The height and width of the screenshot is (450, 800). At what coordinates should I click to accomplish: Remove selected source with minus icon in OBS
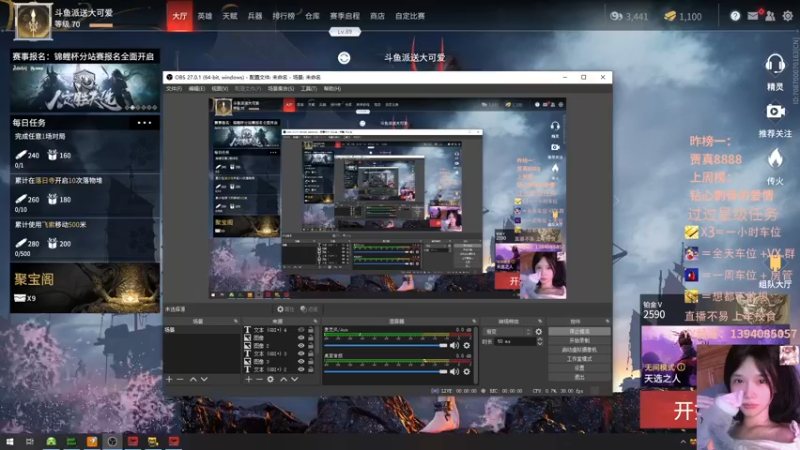[x=259, y=379]
